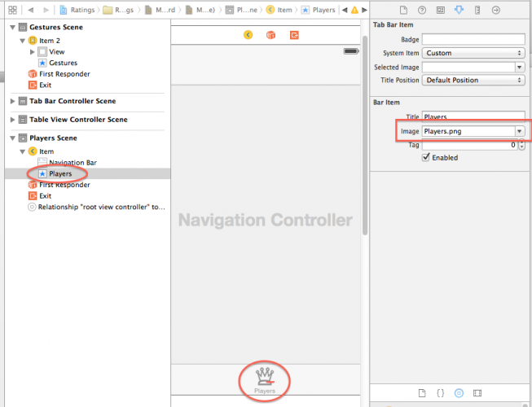
Task: Select the Attributes inspector icon
Action: 459,11
